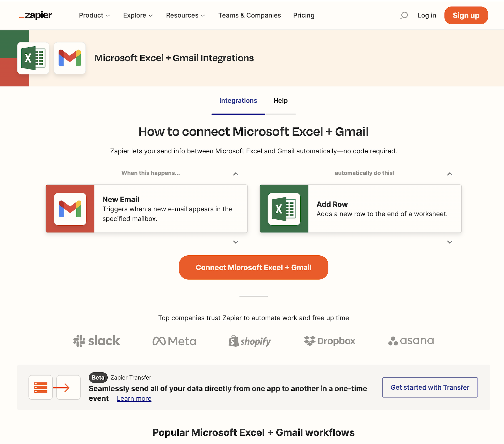Expand the Product menu

coord(94,15)
